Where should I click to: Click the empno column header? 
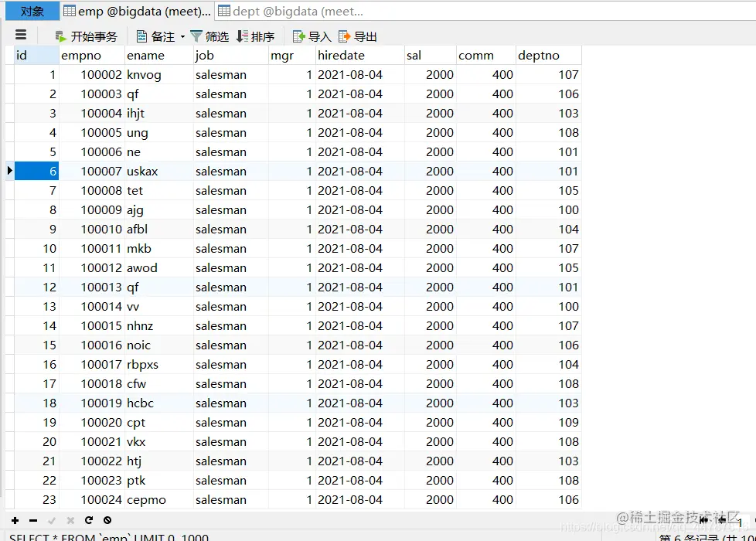pos(92,56)
